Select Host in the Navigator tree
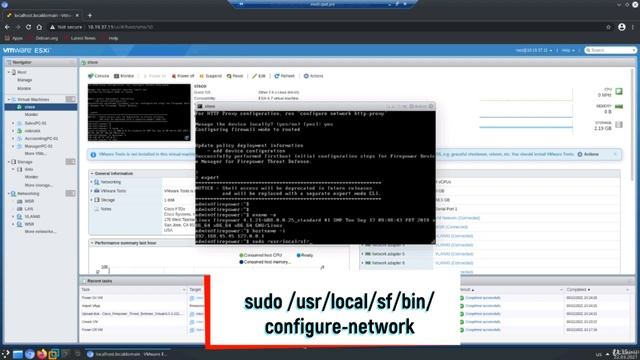The image size is (640, 360). pyautogui.click(x=22, y=72)
